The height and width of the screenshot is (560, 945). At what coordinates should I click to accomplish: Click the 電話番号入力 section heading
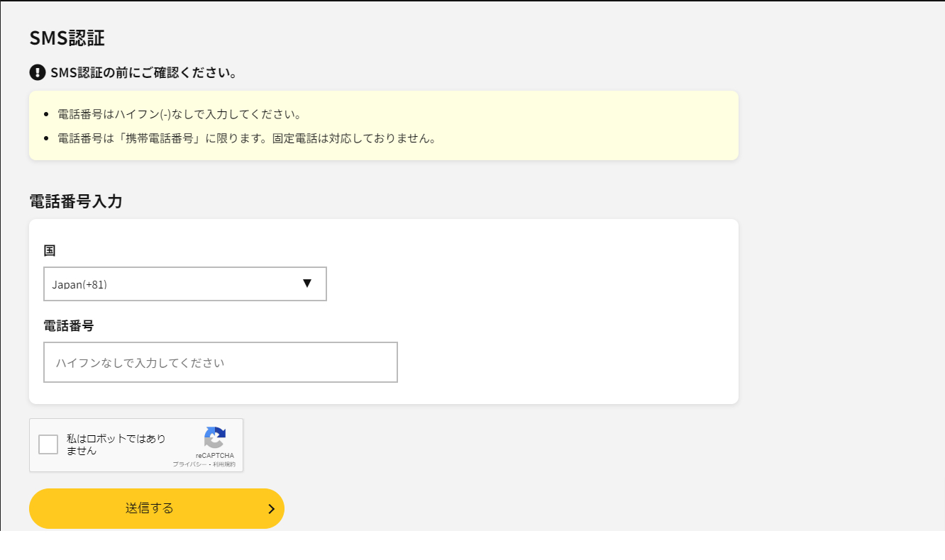74,201
